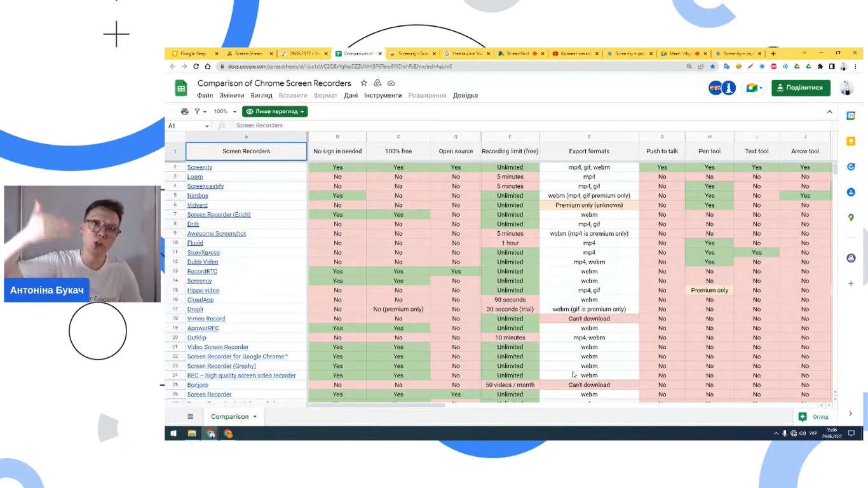868x488 pixels.
Task: Select the '50 videos / month' cell
Action: (510, 385)
